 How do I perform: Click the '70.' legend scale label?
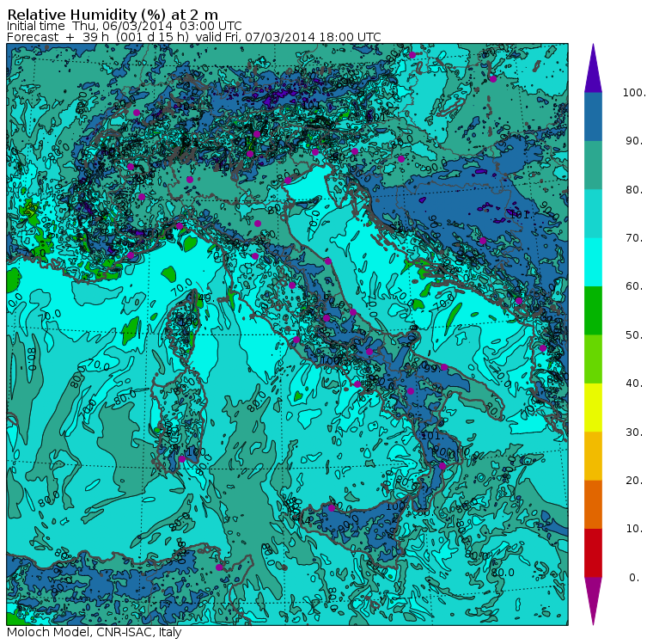pos(634,237)
